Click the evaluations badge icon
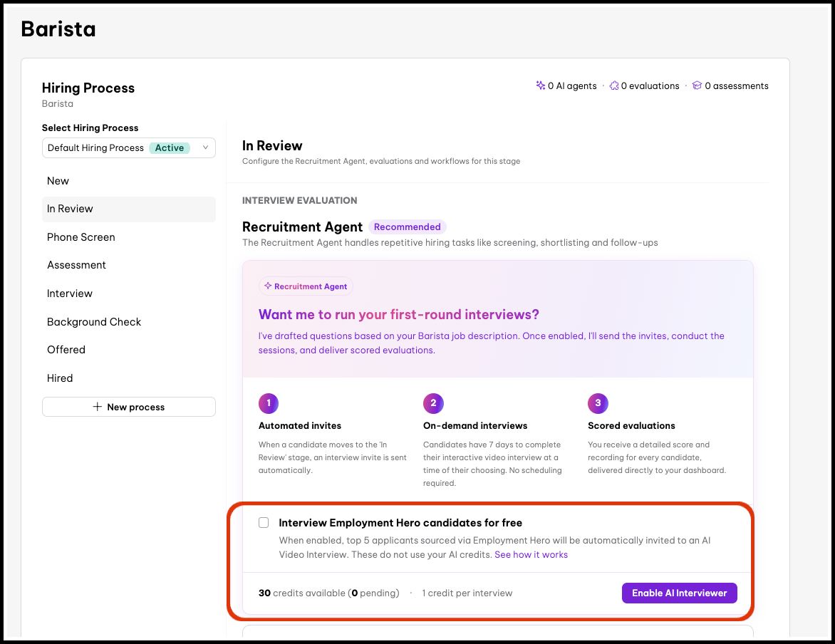This screenshot has height=644, width=835. point(614,85)
